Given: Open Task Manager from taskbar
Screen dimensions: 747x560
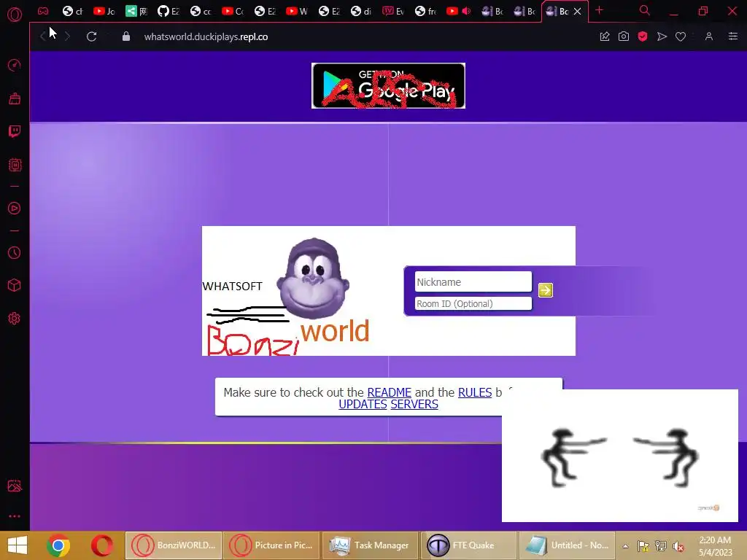Looking at the screenshot, I should click(370, 545).
